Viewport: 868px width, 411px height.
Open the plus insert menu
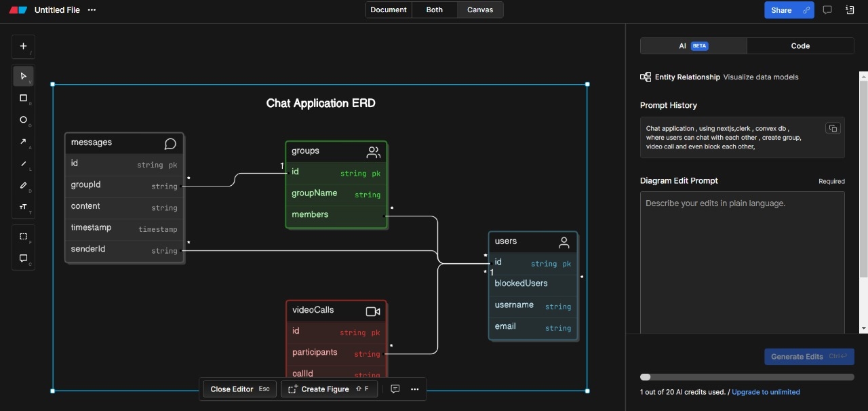pos(23,46)
